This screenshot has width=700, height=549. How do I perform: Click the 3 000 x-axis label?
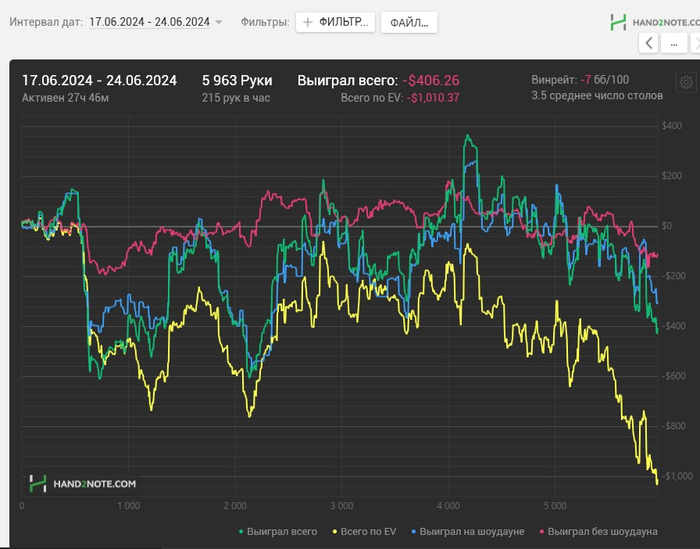tap(342, 506)
